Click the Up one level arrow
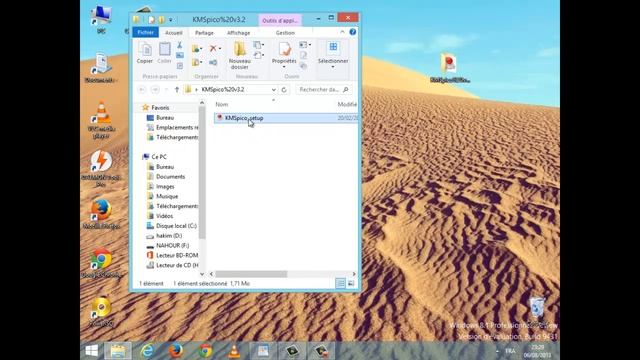Screen dimensions: 640x360 [177, 89]
